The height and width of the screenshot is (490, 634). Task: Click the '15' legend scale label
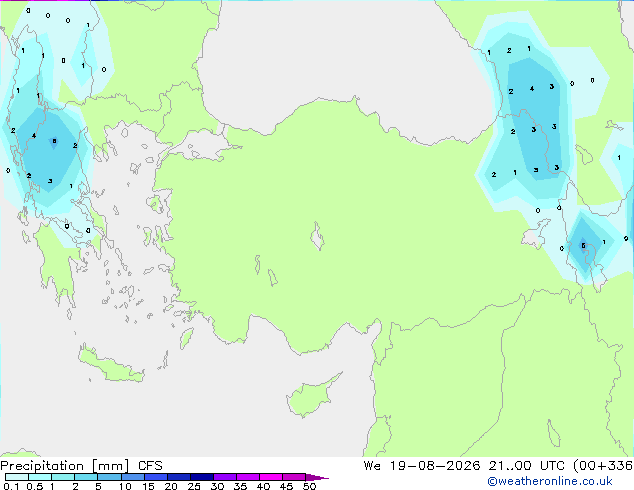(148, 486)
